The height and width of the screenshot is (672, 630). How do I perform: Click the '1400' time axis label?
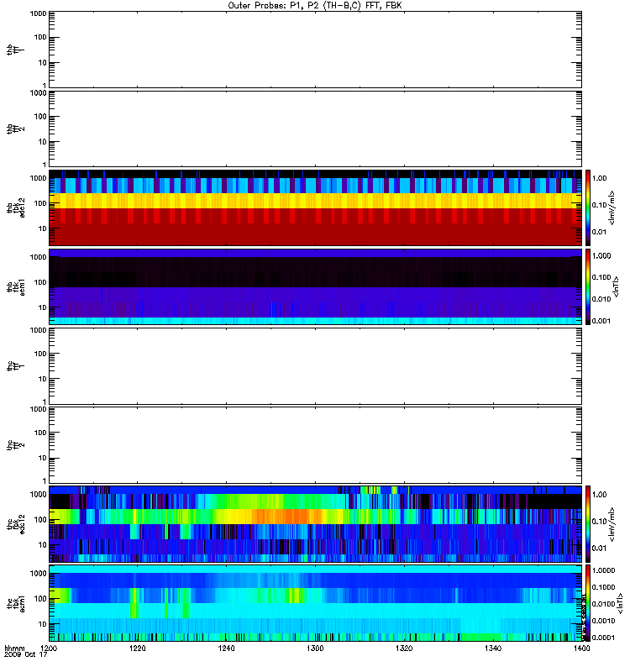pyautogui.click(x=581, y=648)
